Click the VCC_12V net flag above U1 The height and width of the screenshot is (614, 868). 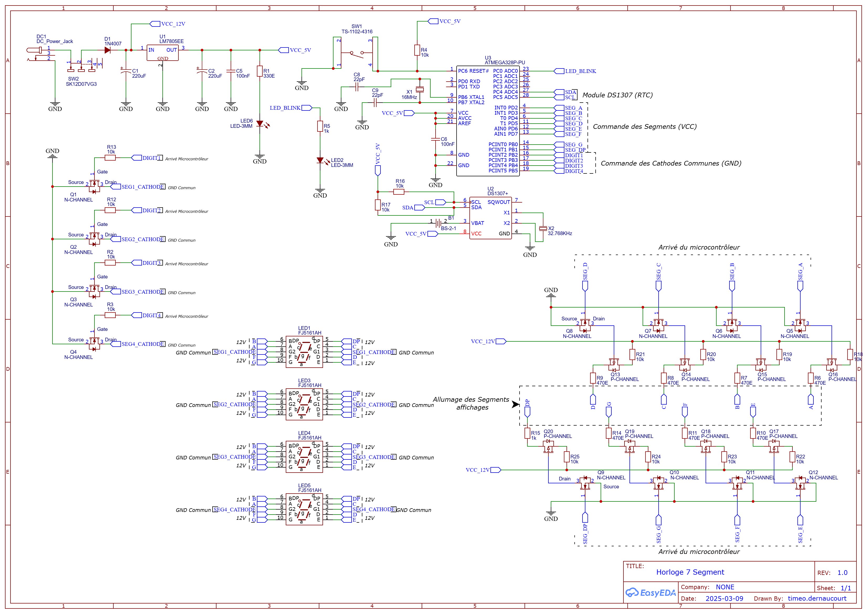(x=155, y=24)
